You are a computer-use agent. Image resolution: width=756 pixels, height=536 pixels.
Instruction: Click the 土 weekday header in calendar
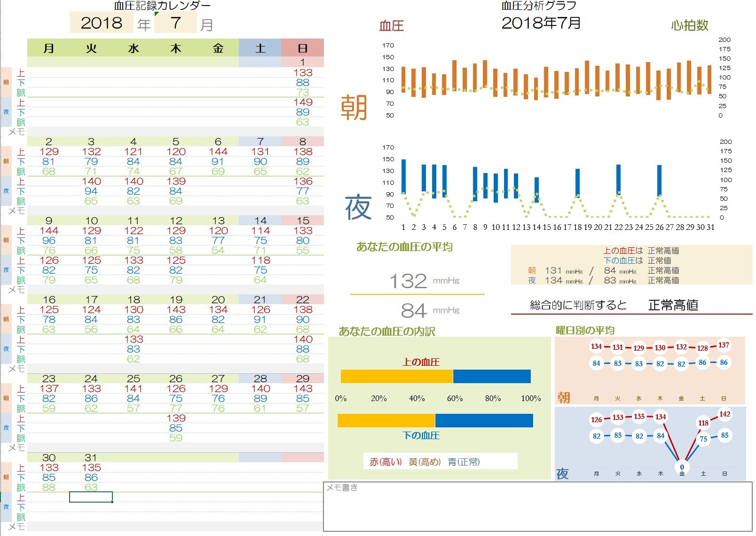click(260, 48)
